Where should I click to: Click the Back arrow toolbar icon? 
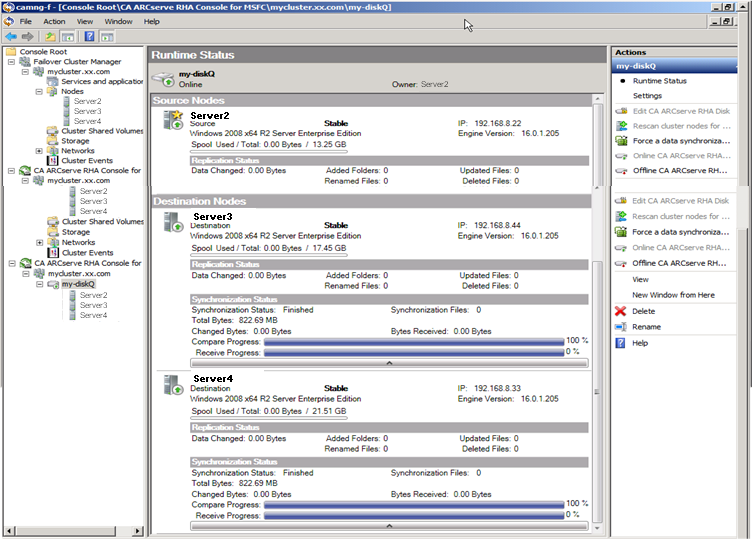[11, 37]
